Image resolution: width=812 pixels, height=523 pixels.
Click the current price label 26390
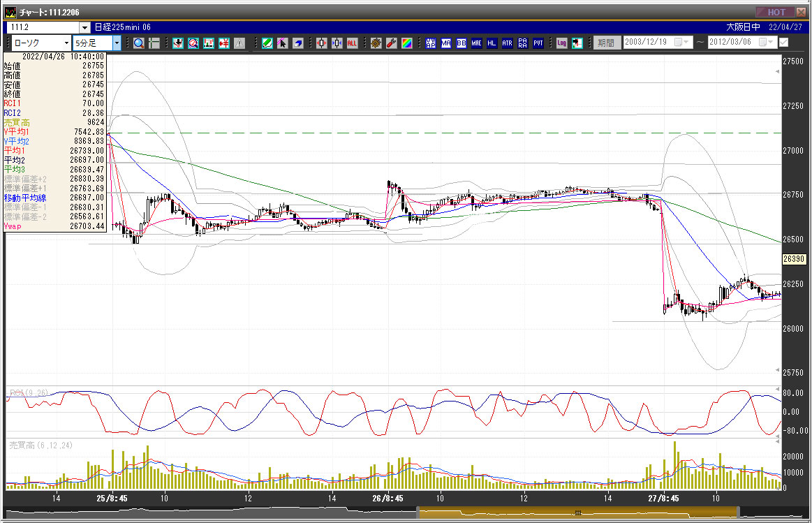click(794, 259)
